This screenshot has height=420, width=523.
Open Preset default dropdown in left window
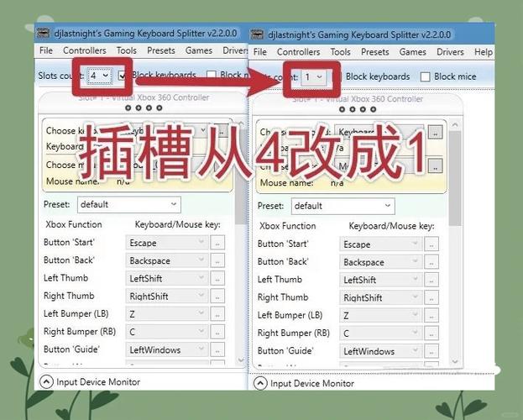point(129,204)
